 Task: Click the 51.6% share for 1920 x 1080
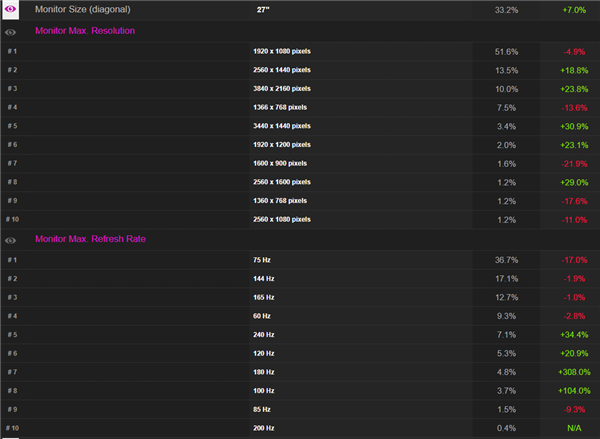click(506, 51)
